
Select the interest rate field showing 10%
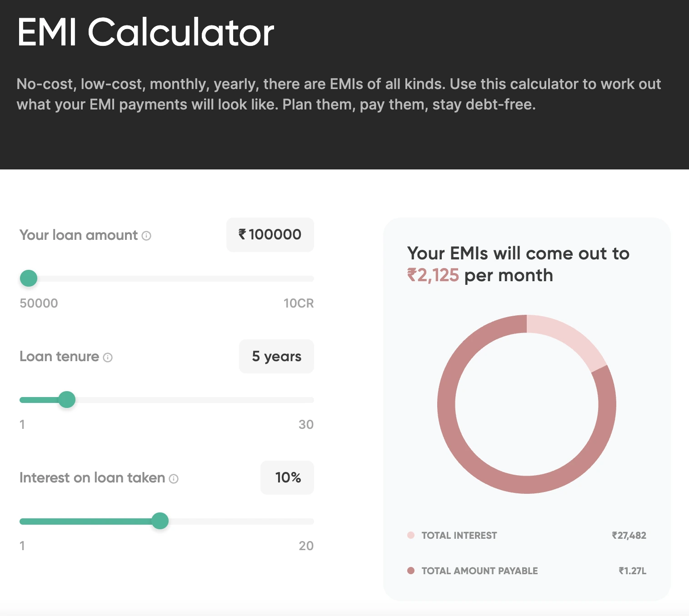pos(287,478)
